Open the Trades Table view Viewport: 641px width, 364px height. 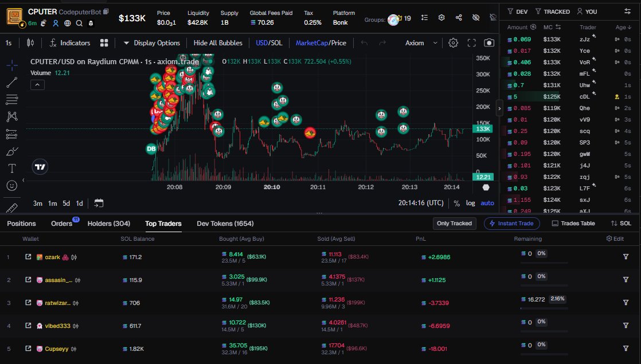click(573, 224)
